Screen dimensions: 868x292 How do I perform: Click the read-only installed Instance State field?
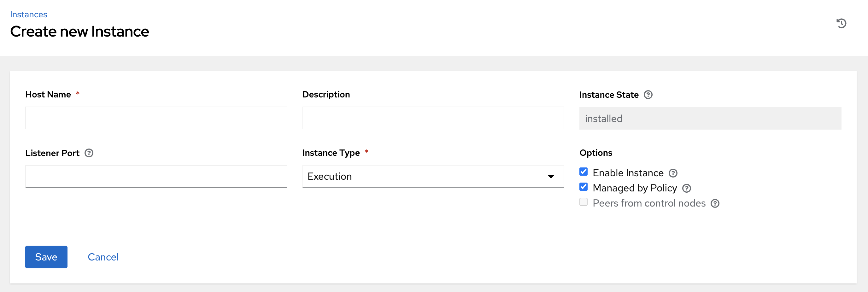pos(710,118)
